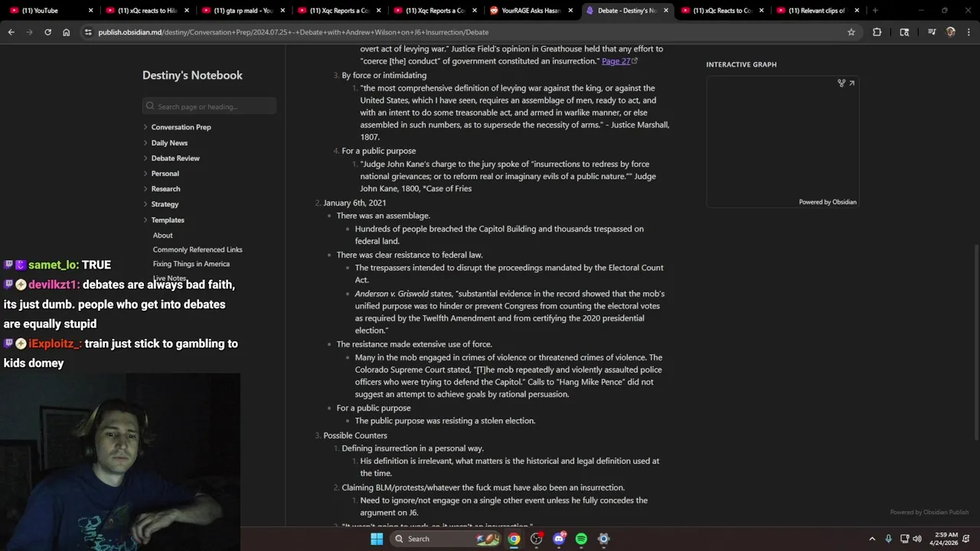
Task: Follow the Page 27 external link
Action: pos(619,61)
